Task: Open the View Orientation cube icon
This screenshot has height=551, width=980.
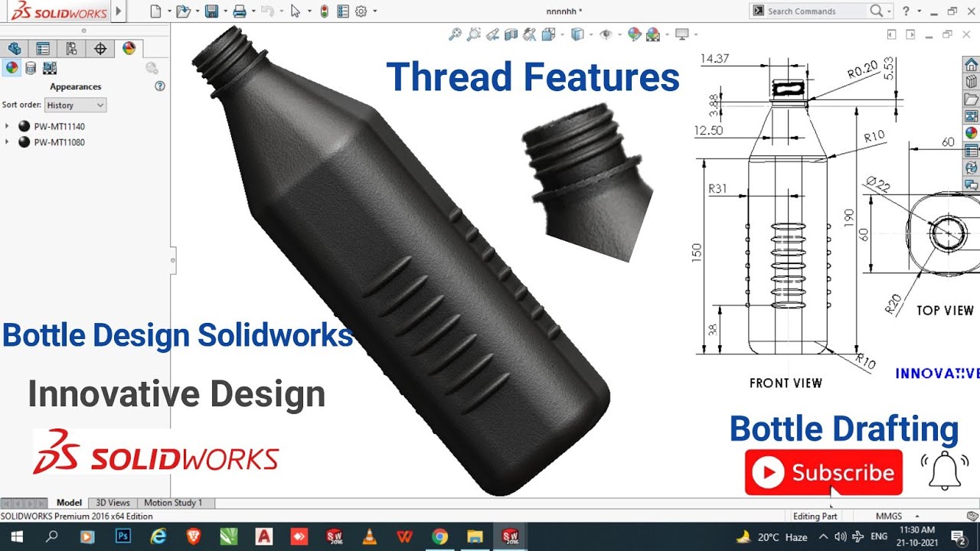Action: click(549, 34)
